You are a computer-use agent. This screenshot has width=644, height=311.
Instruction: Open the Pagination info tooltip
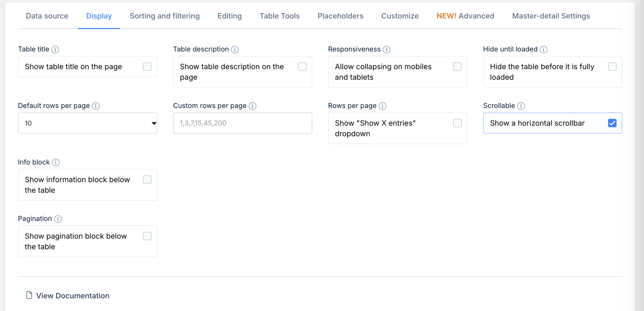[x=58, y=219]
